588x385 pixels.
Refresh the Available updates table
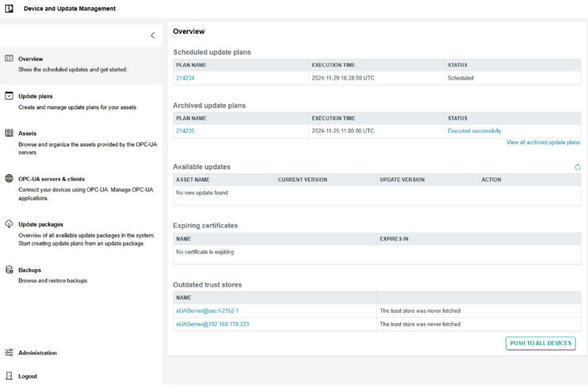(x=578, y=166)
